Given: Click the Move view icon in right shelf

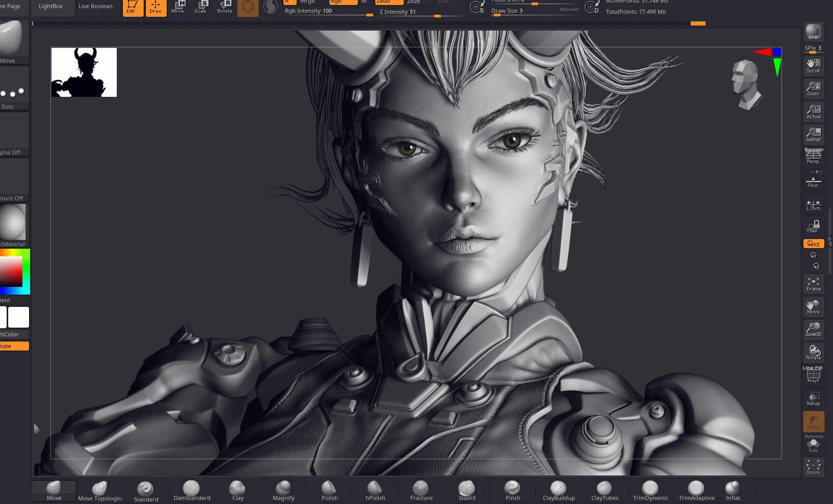Looking at the screenshot, I should coord(813,307).
